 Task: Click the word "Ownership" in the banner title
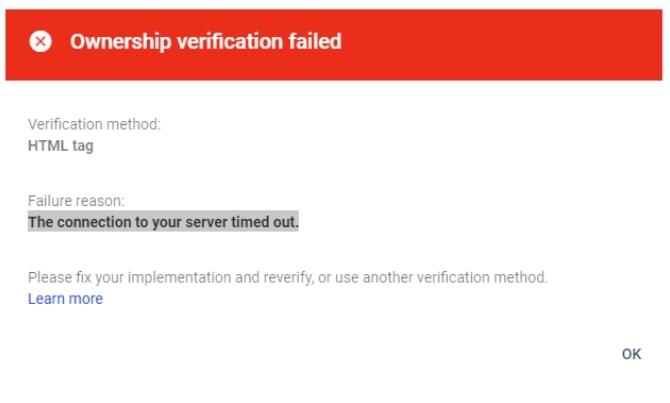coord(120,42)
